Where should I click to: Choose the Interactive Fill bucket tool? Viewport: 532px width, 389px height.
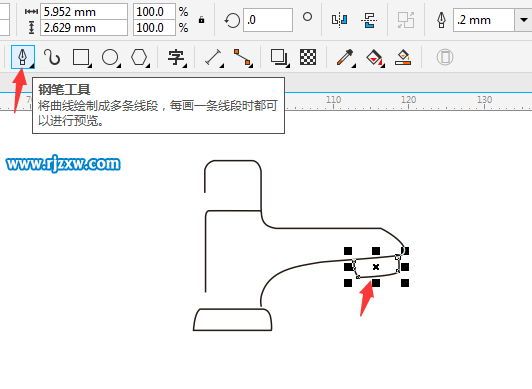(374, 57)
